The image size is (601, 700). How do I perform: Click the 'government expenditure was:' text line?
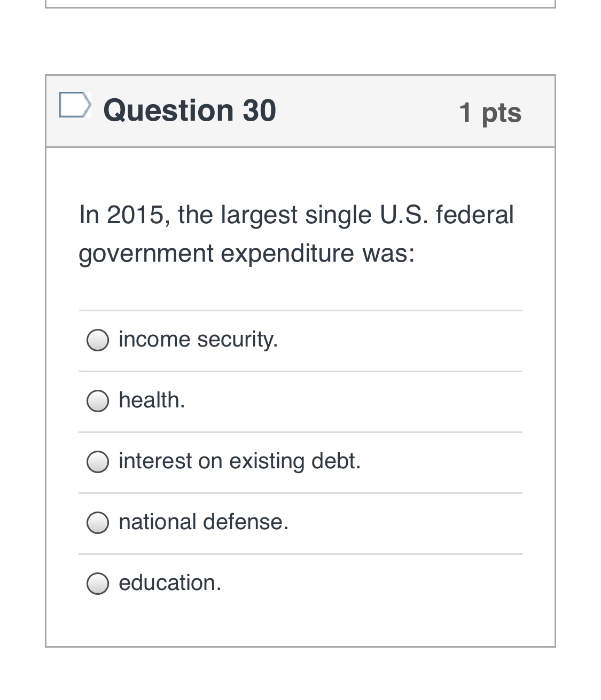tap(247, 253)
